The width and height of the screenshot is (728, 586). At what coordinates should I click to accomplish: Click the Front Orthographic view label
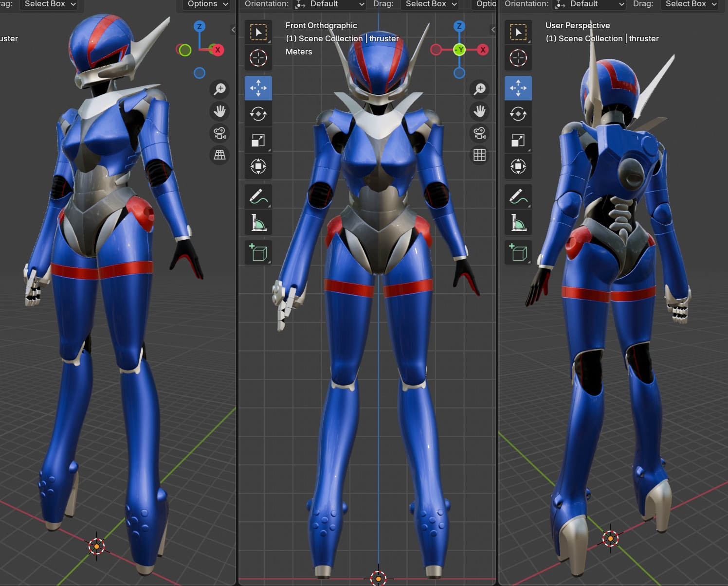click(321, 25)
